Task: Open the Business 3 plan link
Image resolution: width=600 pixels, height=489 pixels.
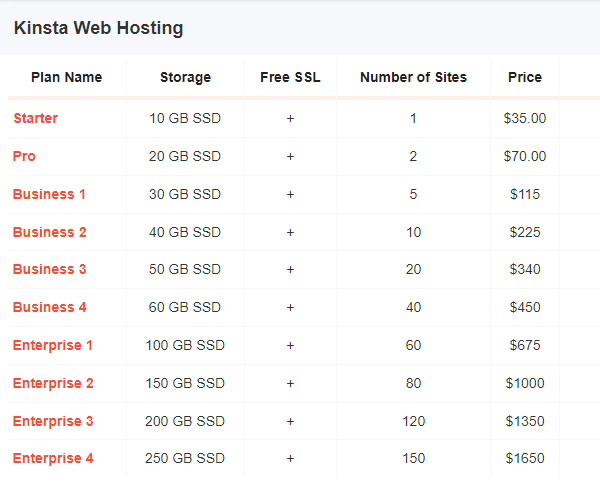Action: [49, 269]
